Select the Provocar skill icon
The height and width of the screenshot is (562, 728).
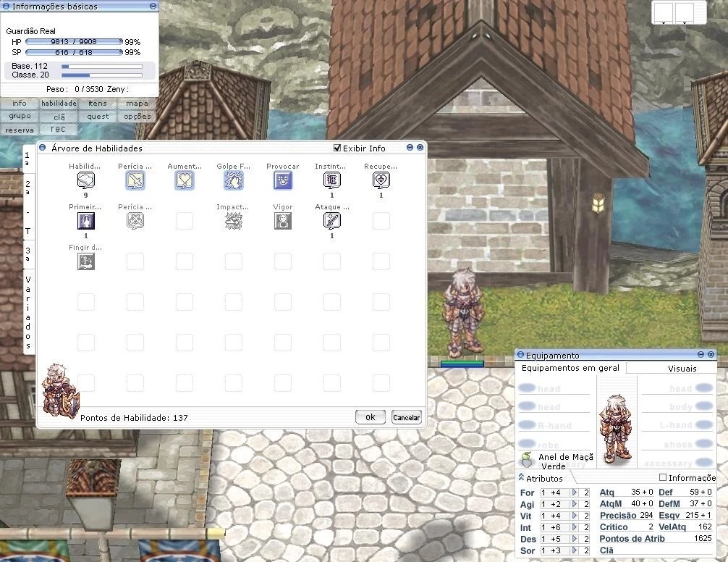pos(283,180)
